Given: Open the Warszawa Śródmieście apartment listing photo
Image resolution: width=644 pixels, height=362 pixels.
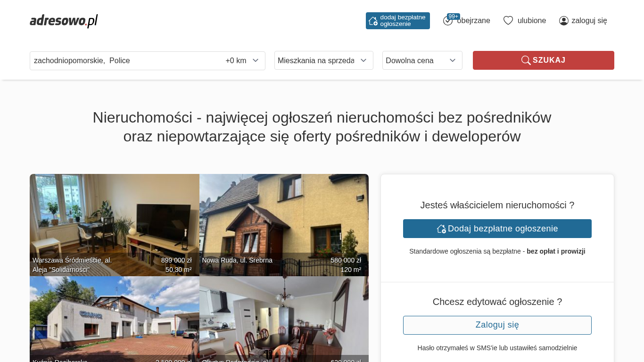Looking at the screenshot, I should pos(114,217).
